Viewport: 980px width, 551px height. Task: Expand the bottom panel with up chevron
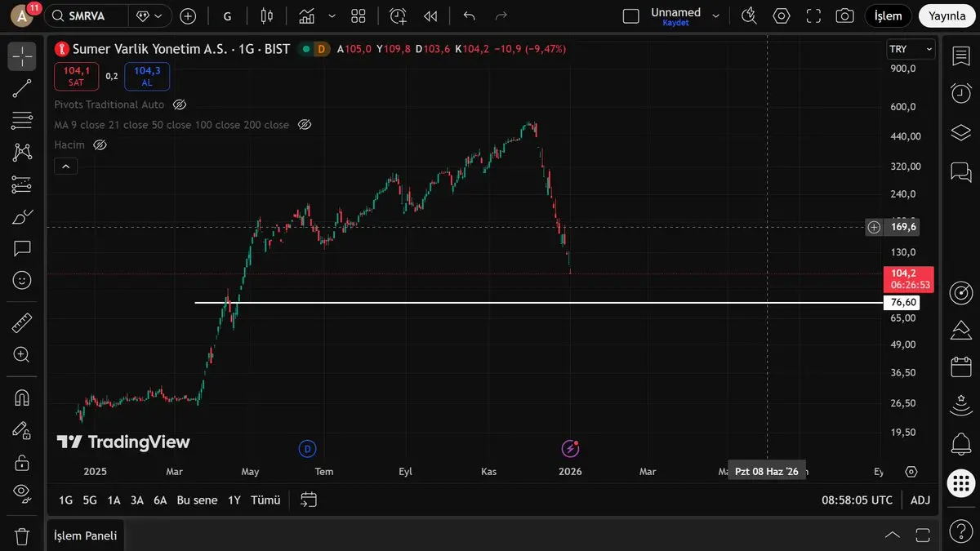click(893, 535)
